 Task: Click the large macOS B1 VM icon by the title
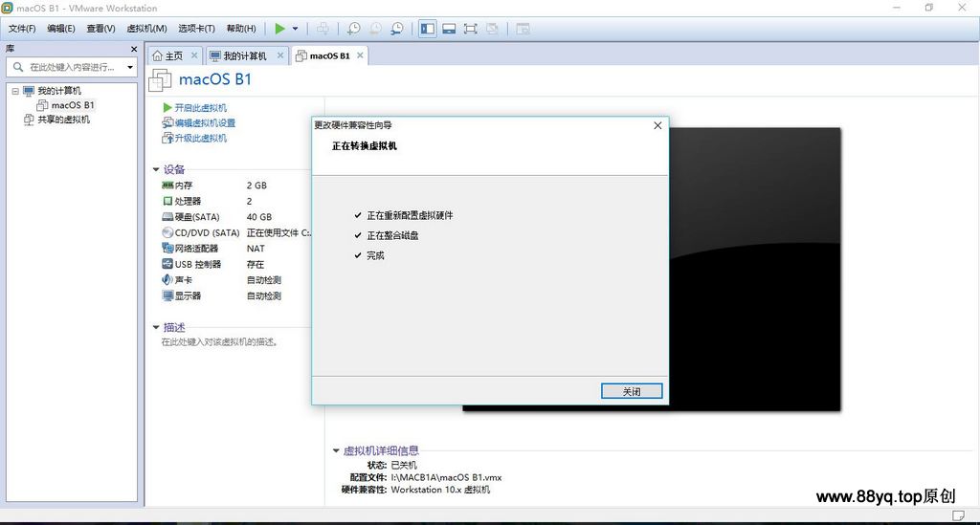coord(161,80)
